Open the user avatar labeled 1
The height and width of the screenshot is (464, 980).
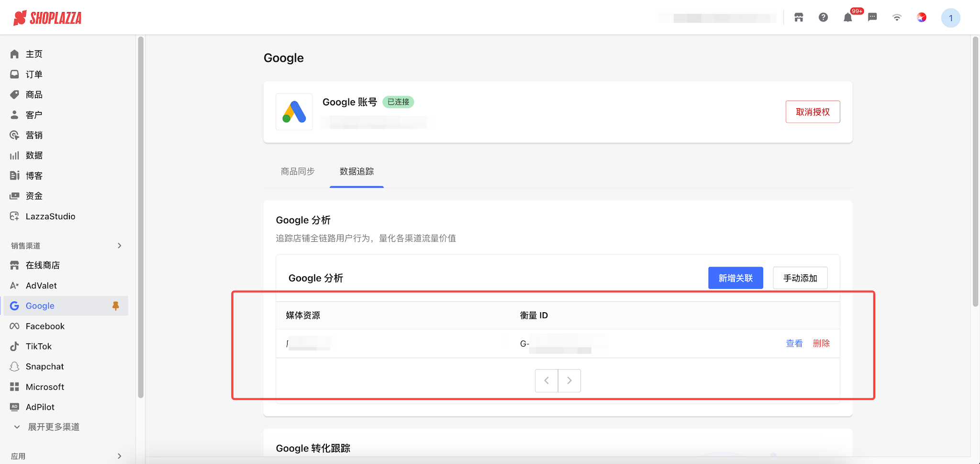(x=950, y=18)
